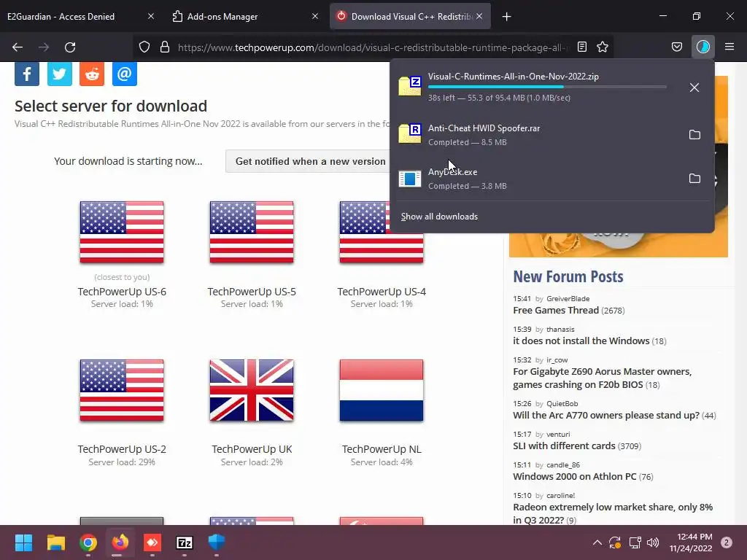Show AnyDesk.exe in folder

pos(694,179)
